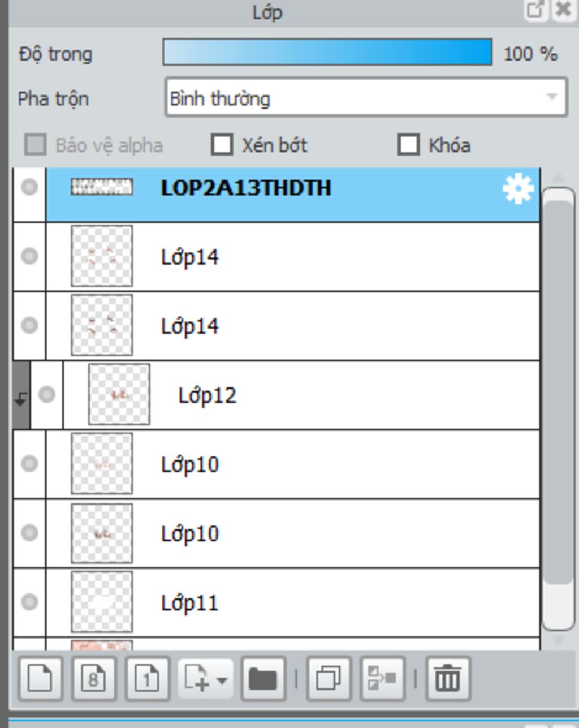579x728 pixels.
Task: Add a new 1-bit layer
Action: [x=147, y=677]
